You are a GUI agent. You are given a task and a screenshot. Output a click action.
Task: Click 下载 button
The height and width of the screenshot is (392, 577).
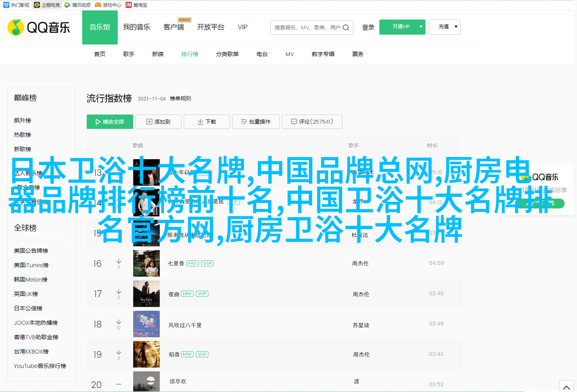pos(207,122)
